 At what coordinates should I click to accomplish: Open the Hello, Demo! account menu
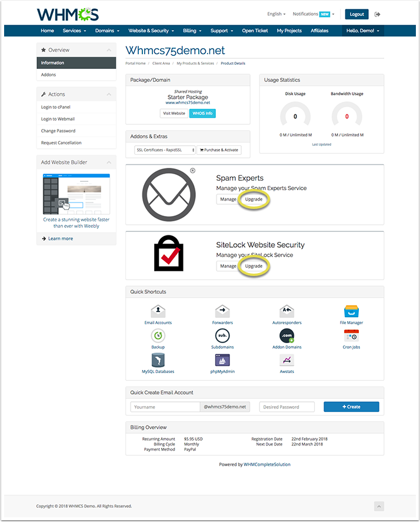tap(363, 31)
